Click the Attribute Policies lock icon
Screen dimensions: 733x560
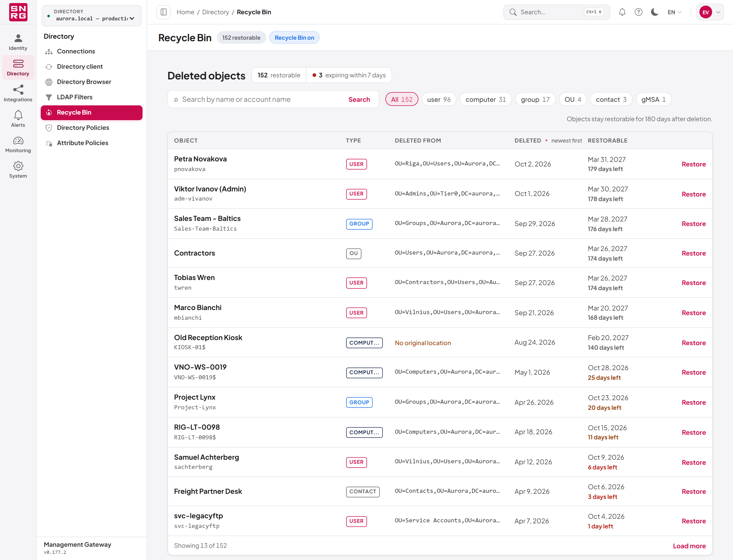49,143
